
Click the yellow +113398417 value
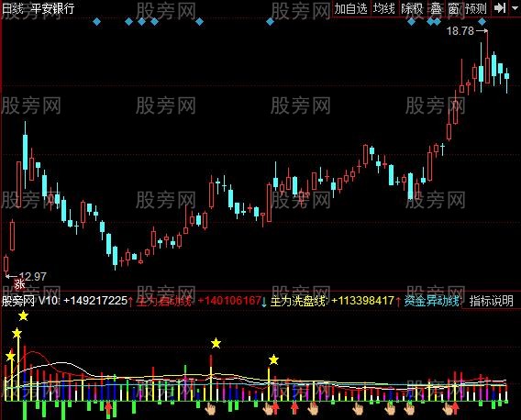point(363,301)
